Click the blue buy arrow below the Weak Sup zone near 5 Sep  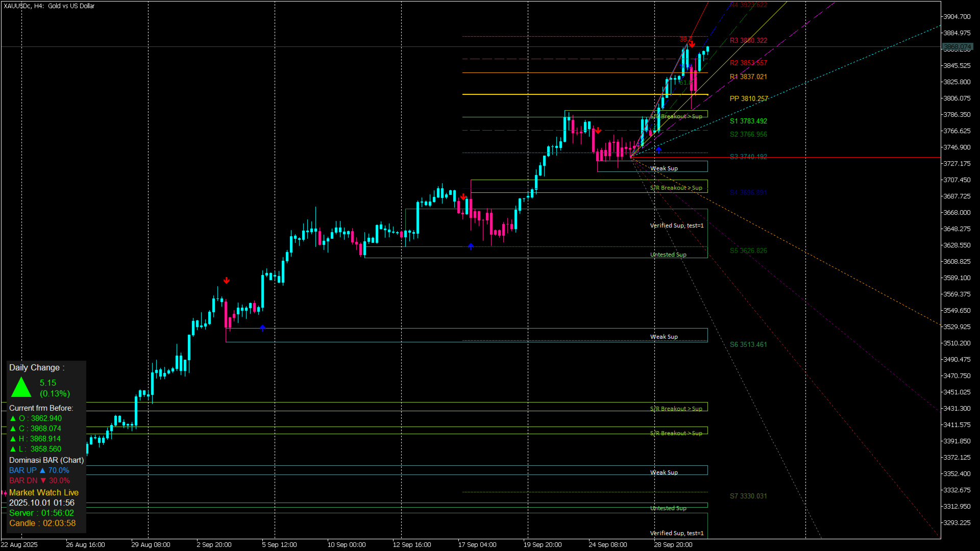262,328
